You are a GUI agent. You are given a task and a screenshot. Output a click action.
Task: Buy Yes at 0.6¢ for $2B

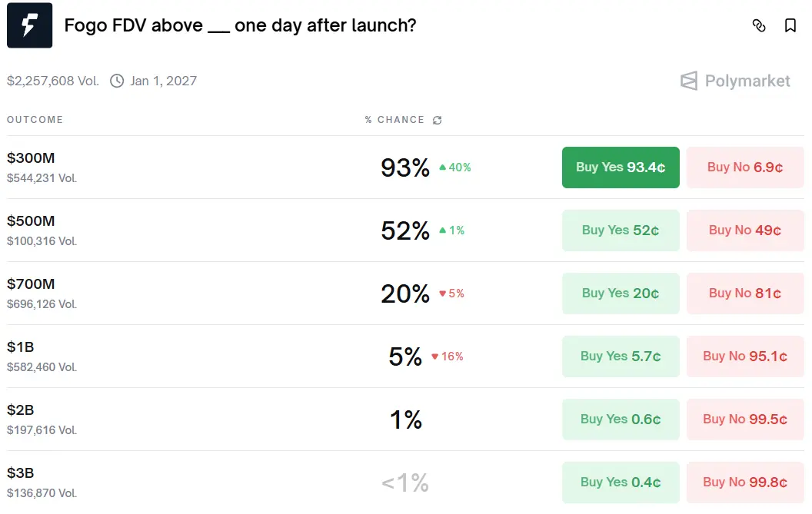621,419
